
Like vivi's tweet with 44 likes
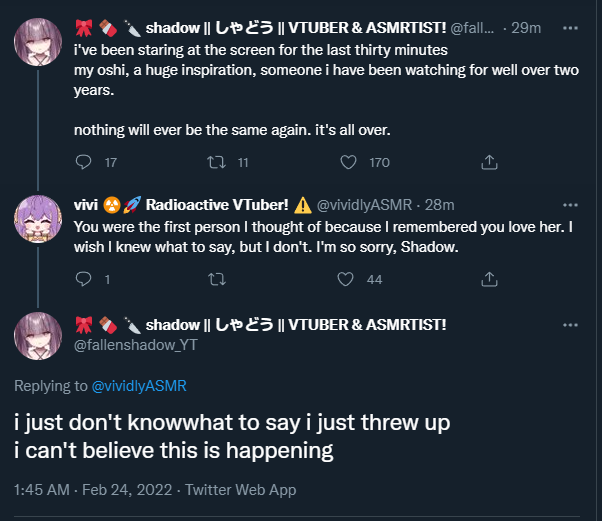(349, 279)
